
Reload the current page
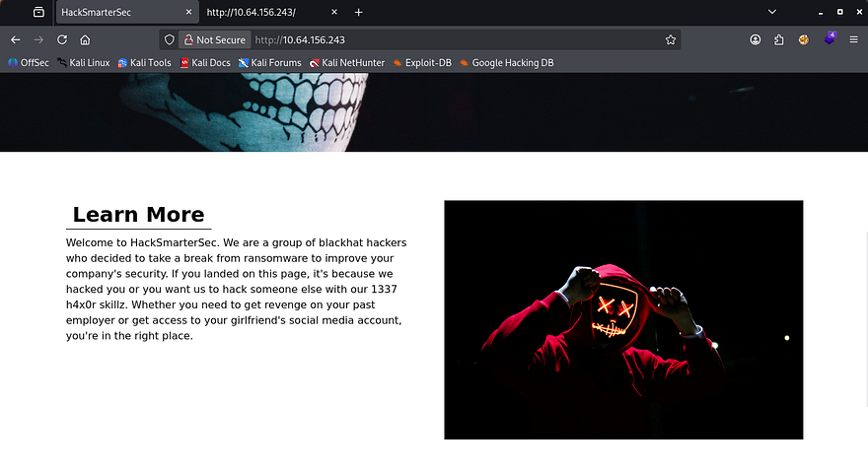click(x=62, y=39)
